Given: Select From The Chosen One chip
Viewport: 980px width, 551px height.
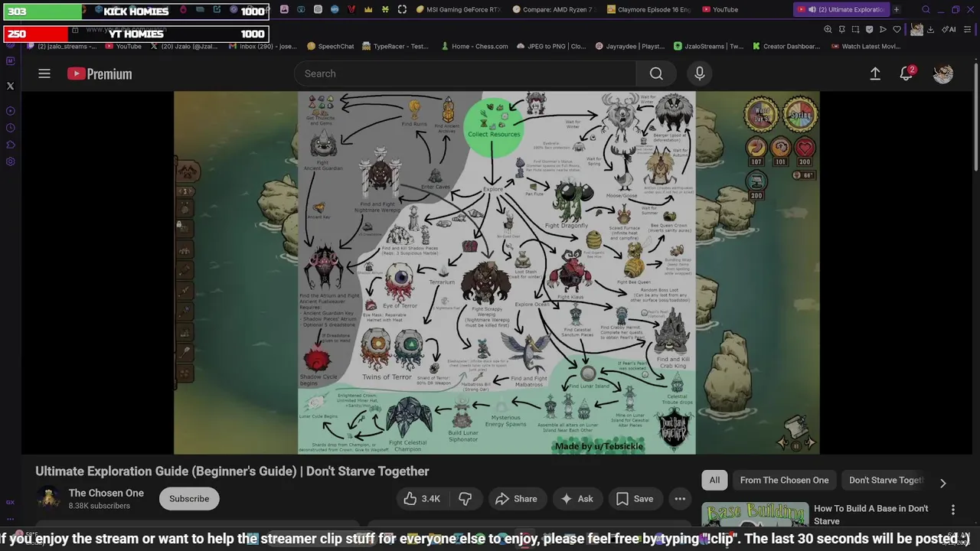Looking at the screenshot, I should point(784,480).
